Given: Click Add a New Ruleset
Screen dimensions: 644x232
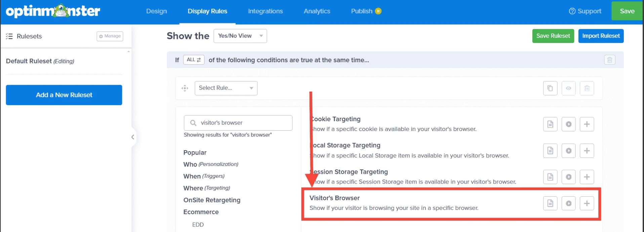Looking at the screenshot, I should click(64, 95).
